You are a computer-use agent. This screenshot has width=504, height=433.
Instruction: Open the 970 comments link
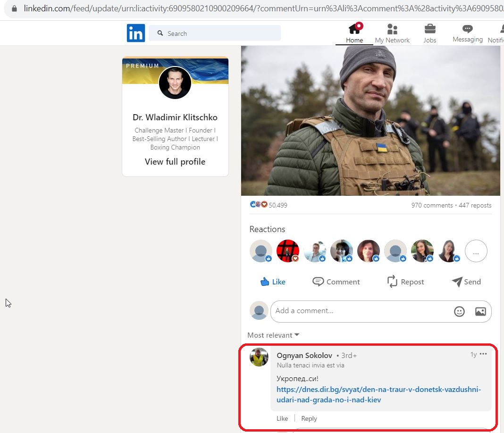[x=432, y=205]
